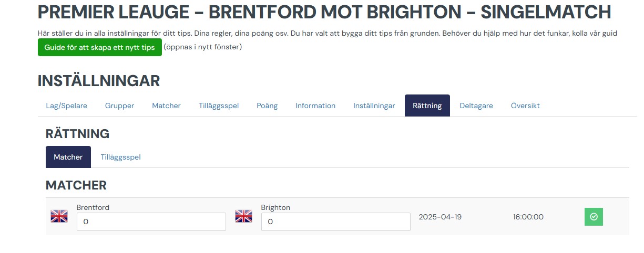The height and width of the screenshot is (253, 644).
Task: Select the Matcher sub-tab under Rättning
Action: coord(68,157)
